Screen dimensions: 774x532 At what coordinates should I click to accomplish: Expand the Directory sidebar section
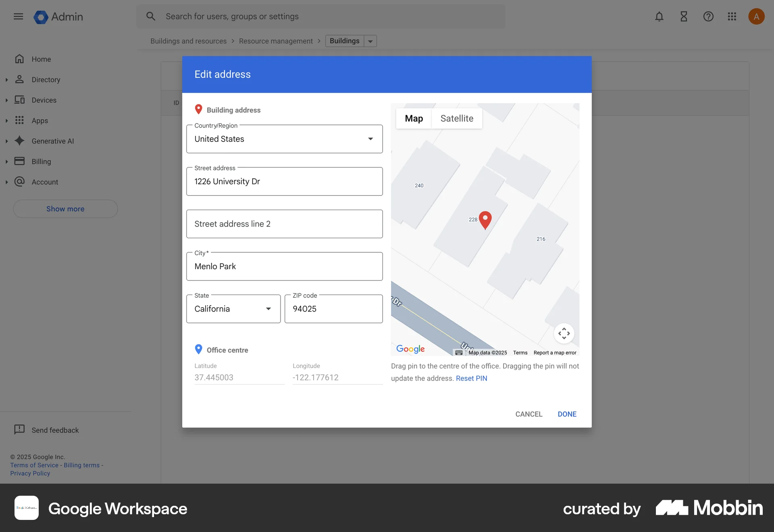(x=6, y=80)
